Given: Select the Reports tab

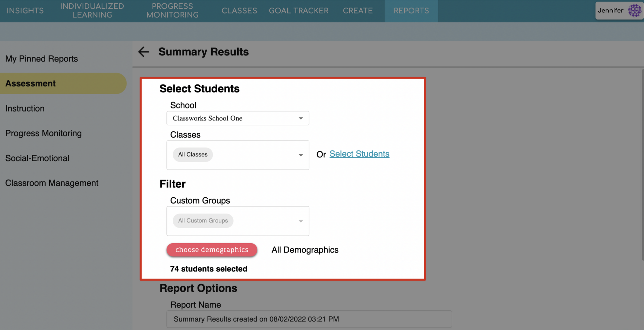Looking at the screenshot, I should pyautogui.click(x=411, y=11).
